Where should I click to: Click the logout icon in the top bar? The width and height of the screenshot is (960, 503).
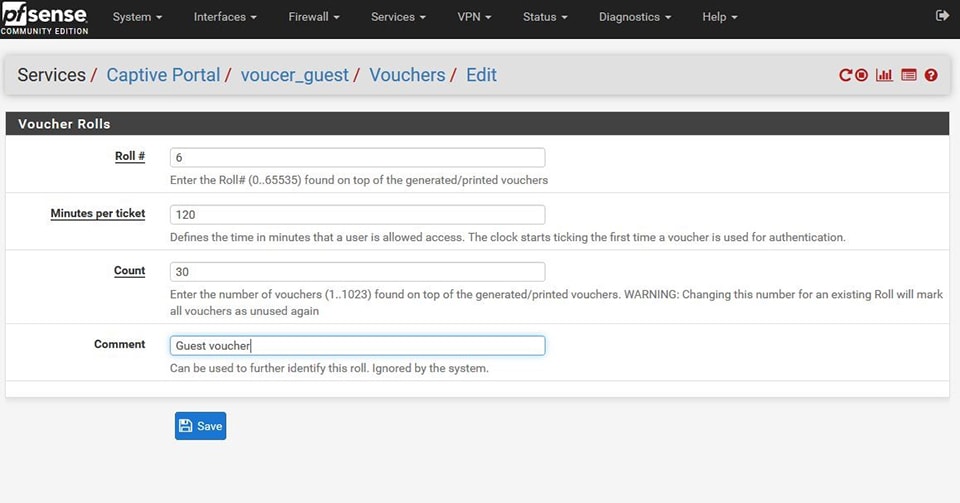click(x=941, y=16)
